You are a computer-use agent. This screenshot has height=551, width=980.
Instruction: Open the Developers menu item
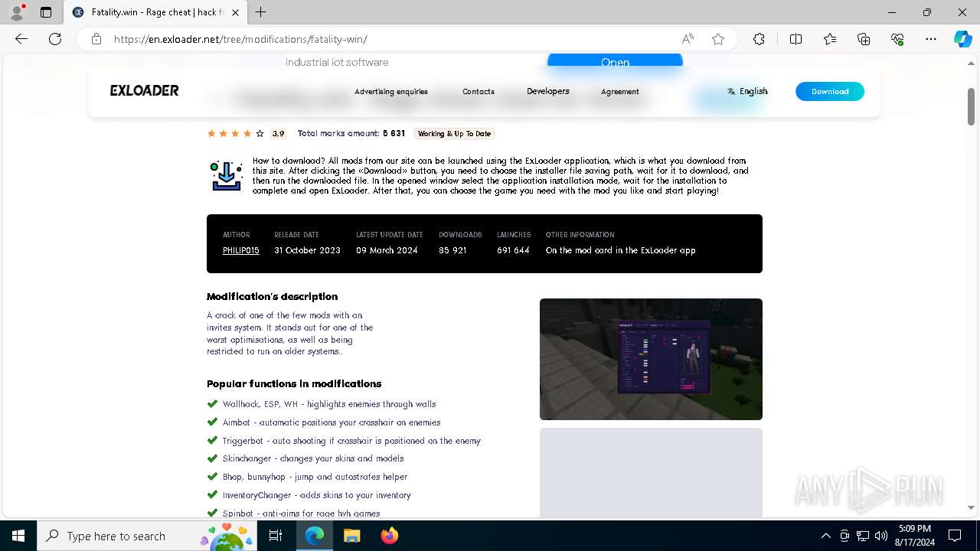(x=548, y=91)
